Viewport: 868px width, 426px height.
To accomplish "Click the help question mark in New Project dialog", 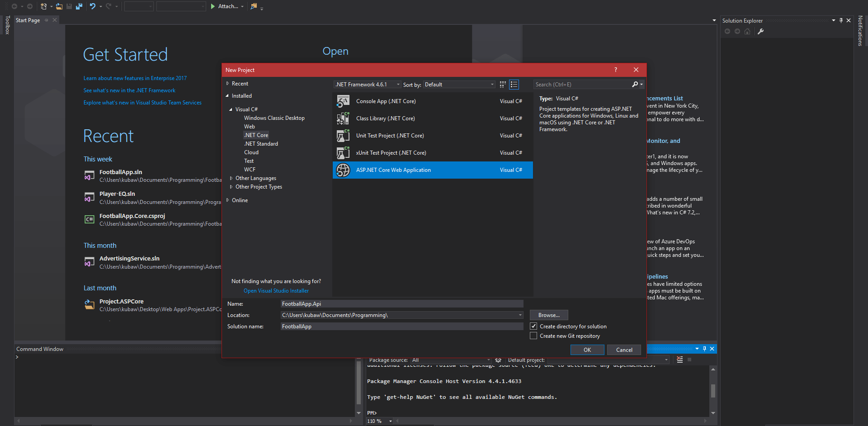I will click(x=615, y=70).
